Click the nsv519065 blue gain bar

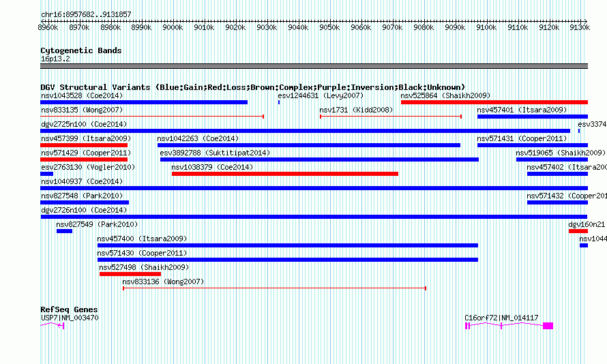click(x=552, y=160)
